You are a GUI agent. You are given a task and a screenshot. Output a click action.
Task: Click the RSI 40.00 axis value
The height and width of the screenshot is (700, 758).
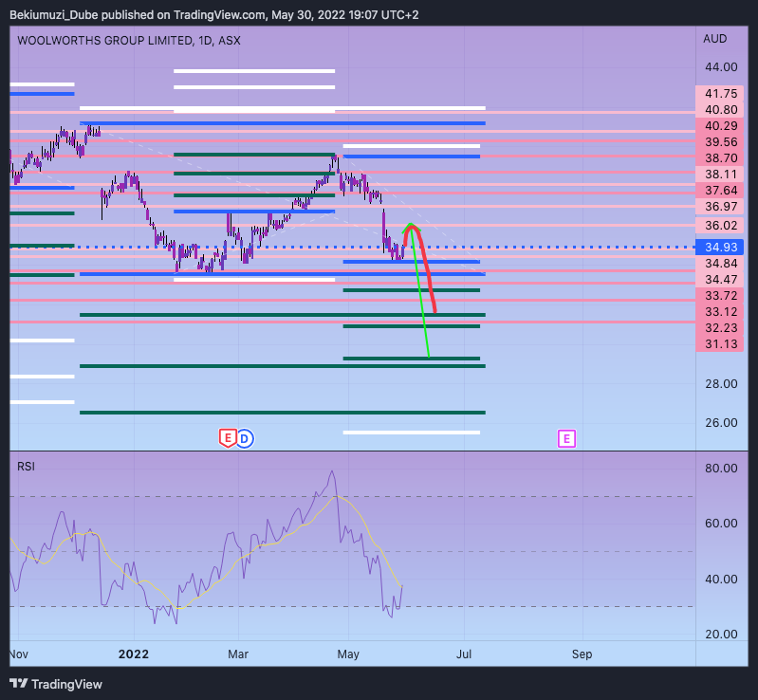coord(721,580)
